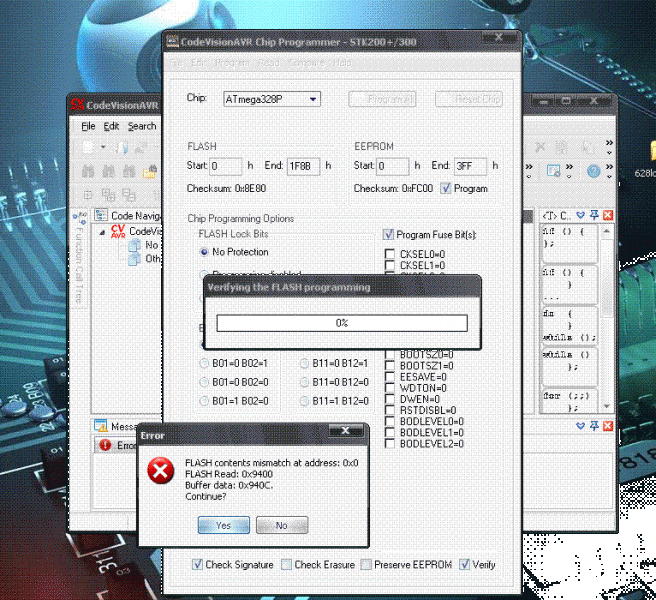Toggle the Check Signature checkbox
The width and height of the screenshot is (656, 600).
point(197,565)
